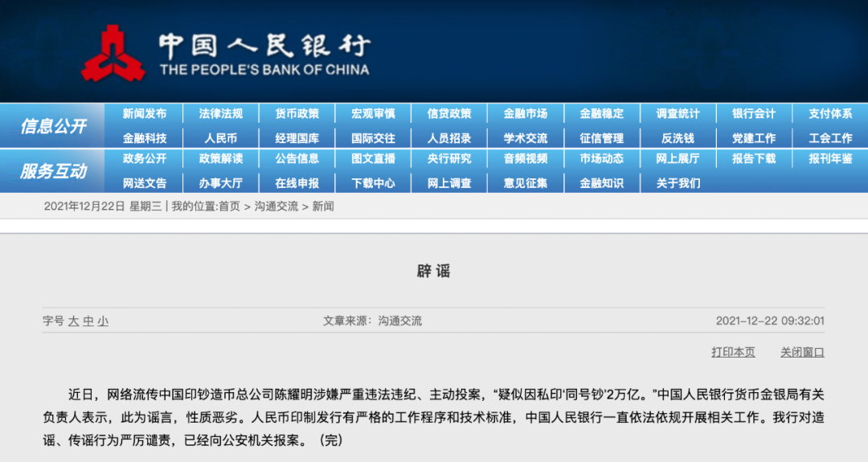Open the 人民币 section
Screen dimensions: 868x462
(x=221, y=138)
